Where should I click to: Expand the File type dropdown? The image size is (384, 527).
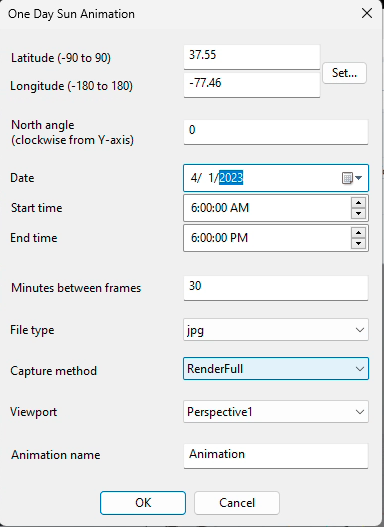pos(276,330)
